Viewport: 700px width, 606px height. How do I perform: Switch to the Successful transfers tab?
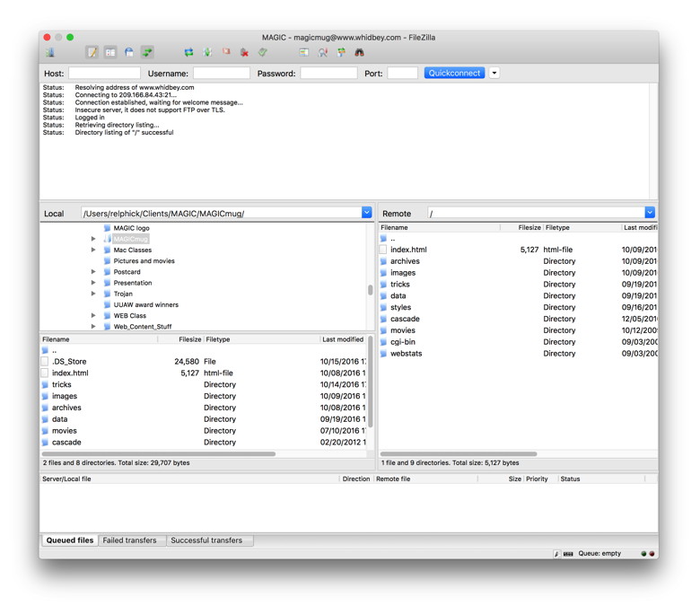pyautogui.click(x=206, y=540)
